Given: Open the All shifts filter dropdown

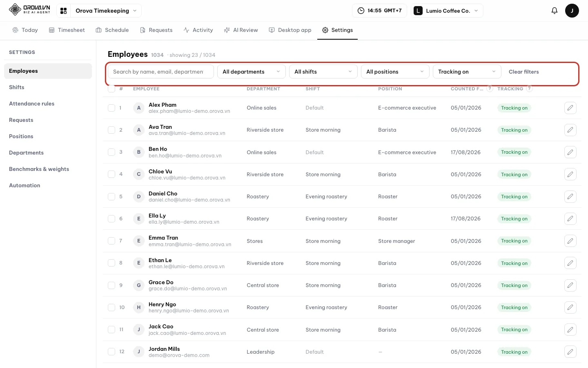Looking at the screenshot, I should click(x=323, y=72).
